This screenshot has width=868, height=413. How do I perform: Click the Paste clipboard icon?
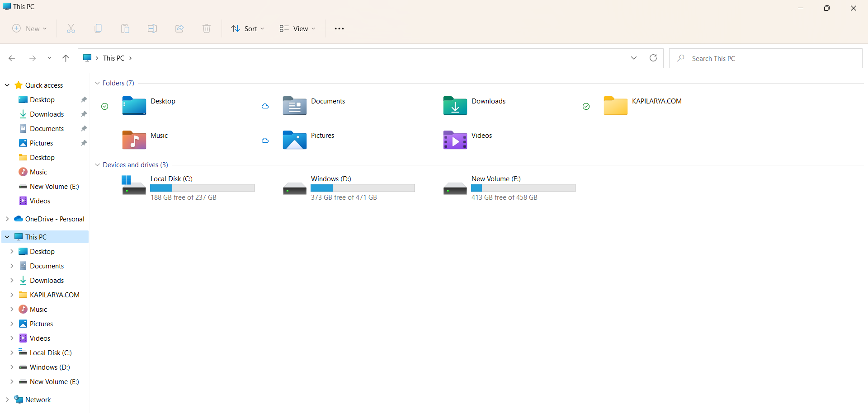point(125,28)
